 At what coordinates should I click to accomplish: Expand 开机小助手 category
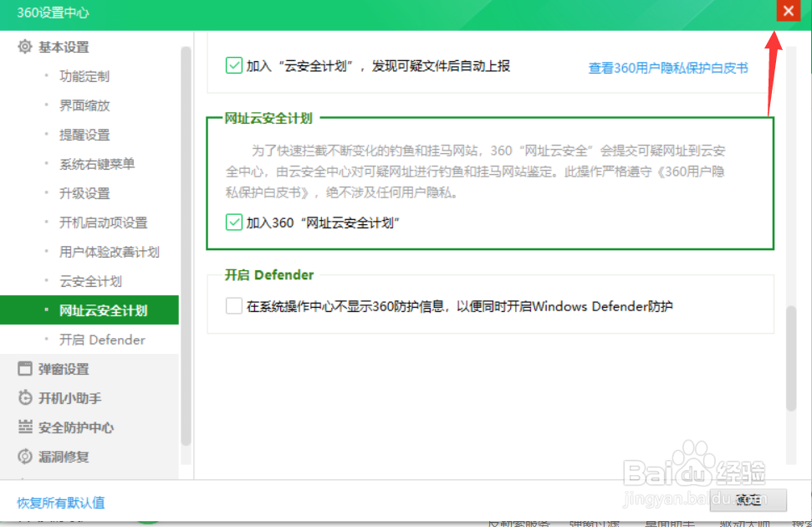coord(70,398)
